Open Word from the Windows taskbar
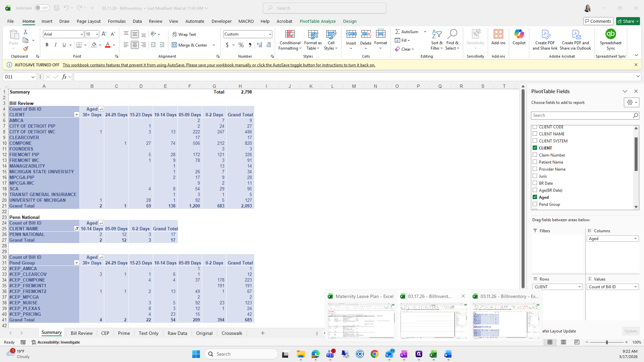 (x=448, y=354)
